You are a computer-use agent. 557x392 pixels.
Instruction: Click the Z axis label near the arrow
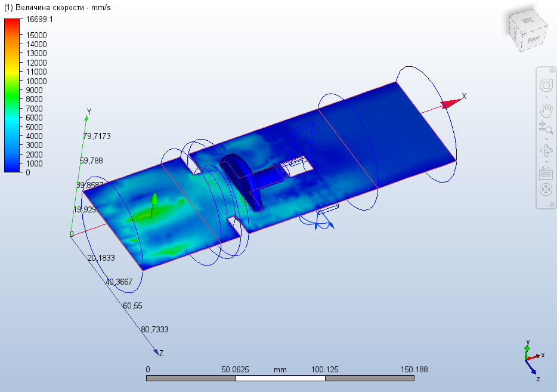(161, 353)
